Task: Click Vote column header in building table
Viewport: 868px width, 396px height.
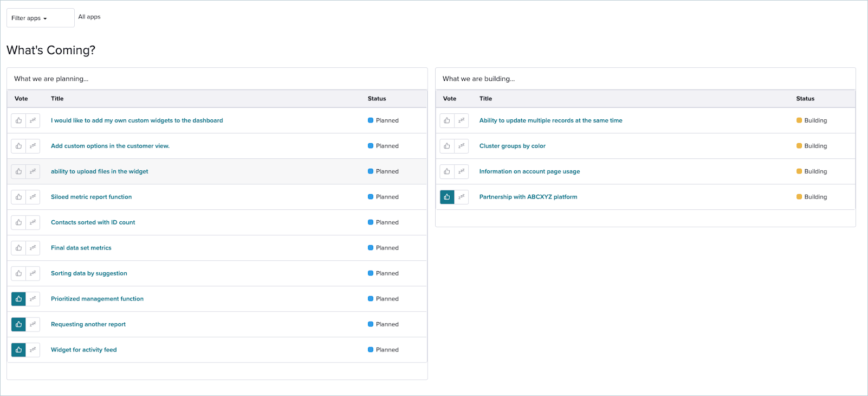Action: tap(450, 99)
